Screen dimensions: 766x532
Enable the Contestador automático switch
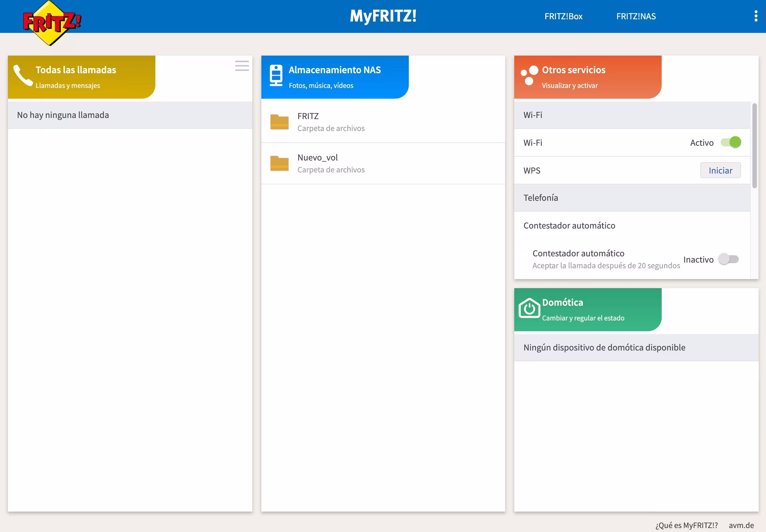[x=728, y=259]
